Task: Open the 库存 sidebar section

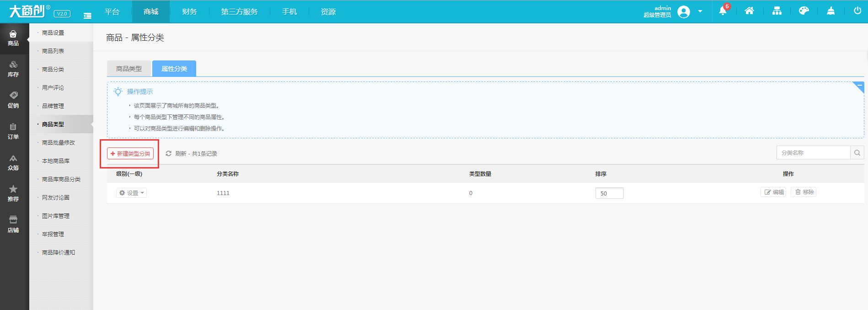Action: [x=14, y=69]
